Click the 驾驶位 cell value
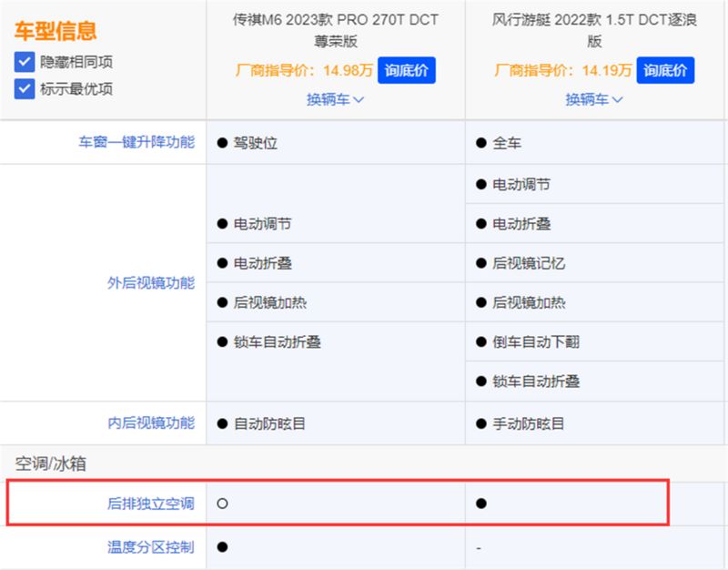The image size is (728, 570). pos(256,143)
